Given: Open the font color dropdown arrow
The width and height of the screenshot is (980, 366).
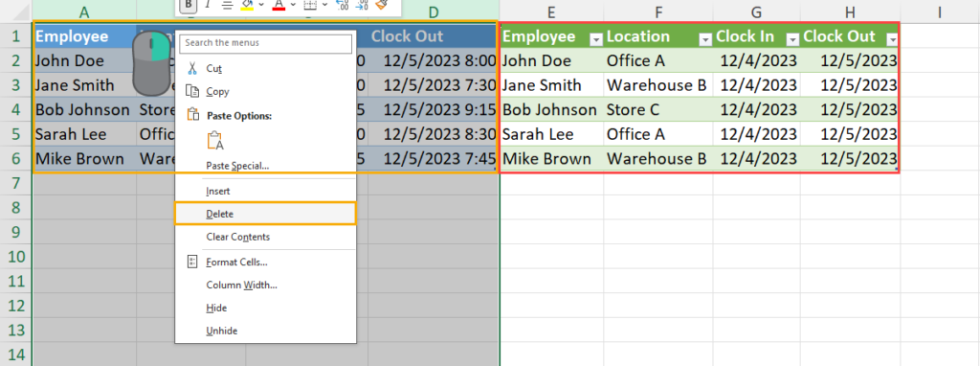Looking at the screenshot, I should pyautogui.click(x=293, y=5).
